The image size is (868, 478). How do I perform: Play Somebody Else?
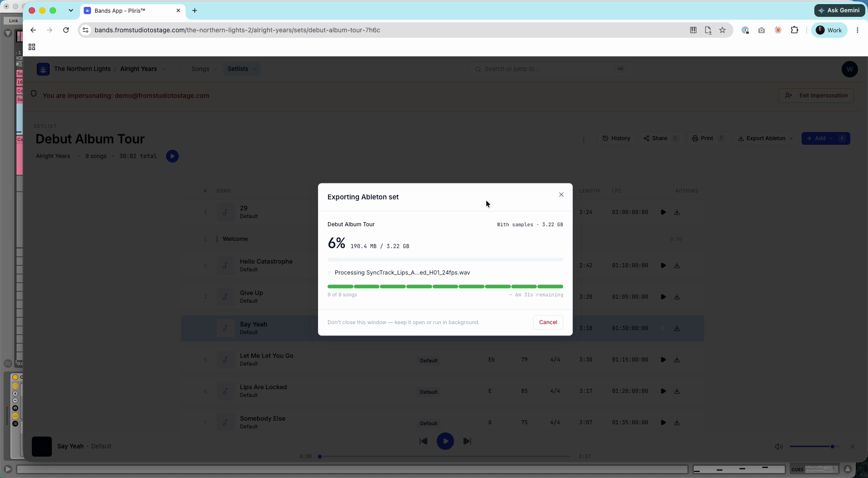point(663,422)
